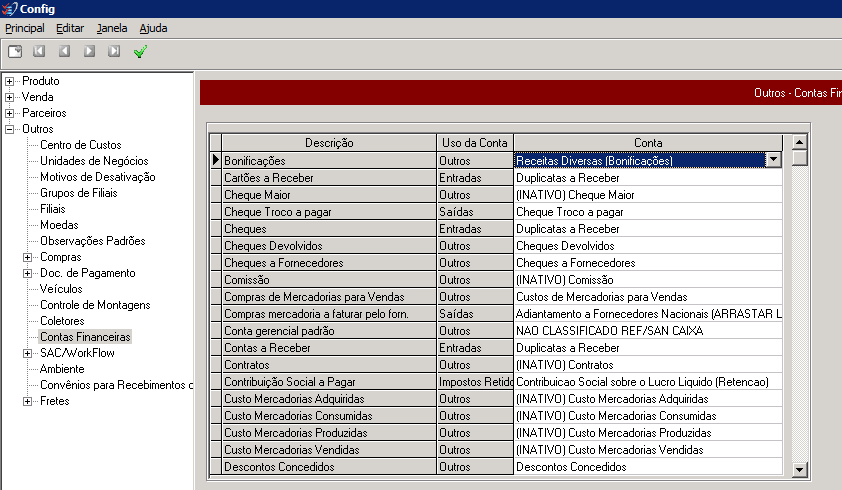Viewport: 842px width, 490px height.
Task: Go to the first record button
Action: [x=39, y=51]
